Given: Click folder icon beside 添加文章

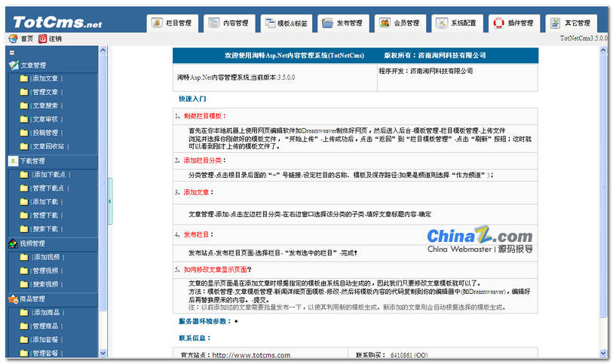Looking at the screenshot, I should pos(24,78).
